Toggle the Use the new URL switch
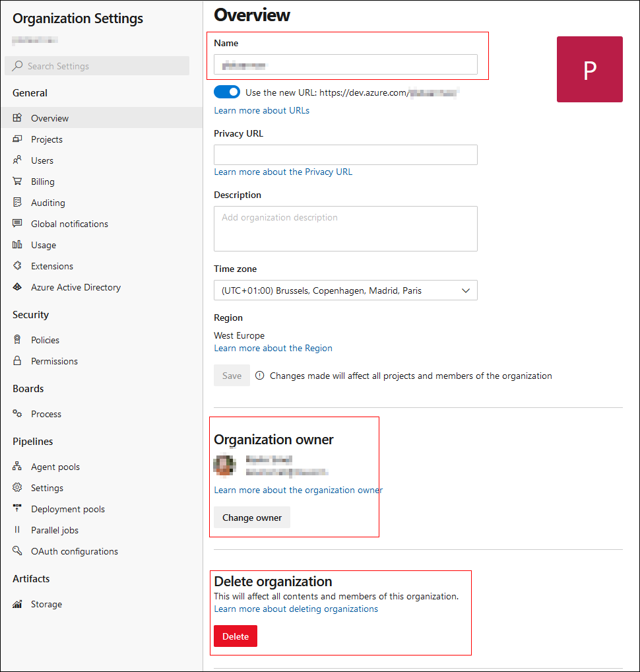The height and width of the screenshot is (672, 640). (x=227, y=92)
